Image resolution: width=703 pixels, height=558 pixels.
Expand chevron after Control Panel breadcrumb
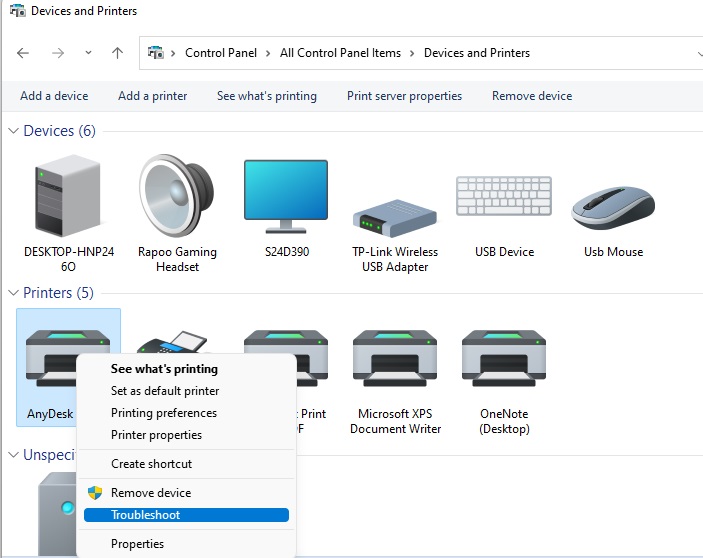tap(268, 53)
